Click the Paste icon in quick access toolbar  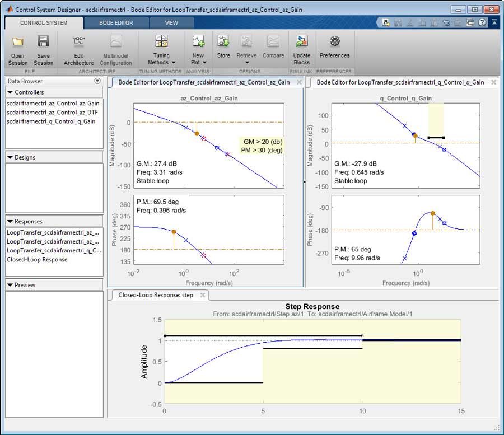point(434,22)
